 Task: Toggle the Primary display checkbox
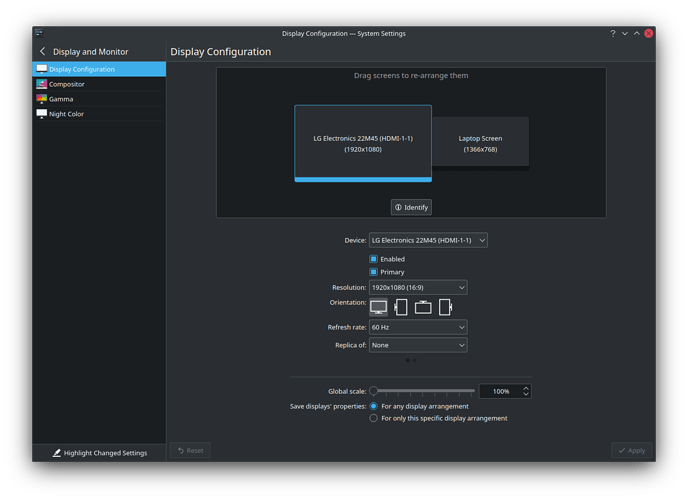(x=374, y=272)
